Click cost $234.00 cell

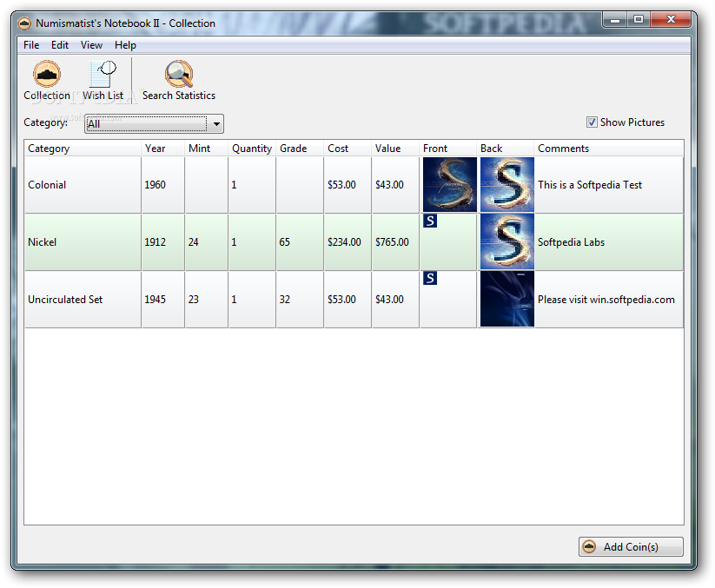348,242
